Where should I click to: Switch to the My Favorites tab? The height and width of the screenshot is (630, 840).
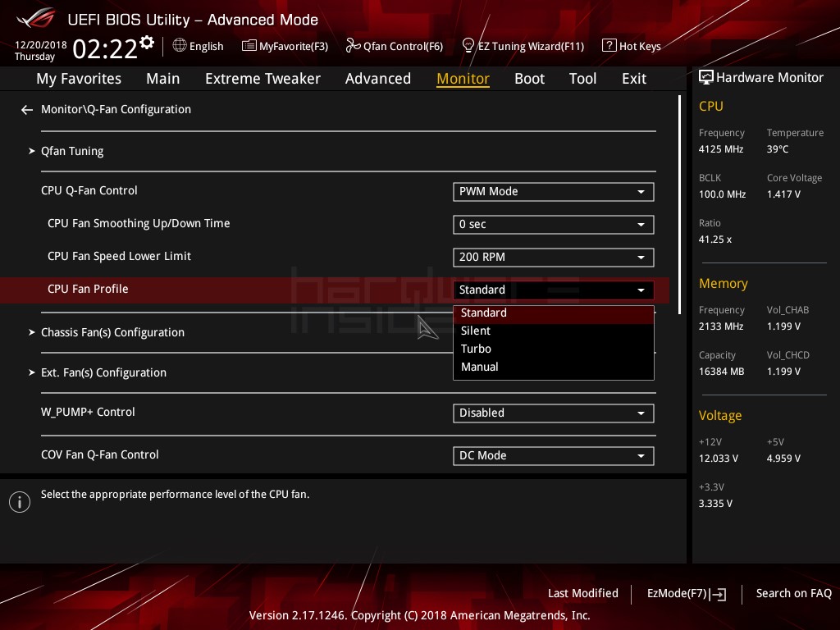(79, 79)
